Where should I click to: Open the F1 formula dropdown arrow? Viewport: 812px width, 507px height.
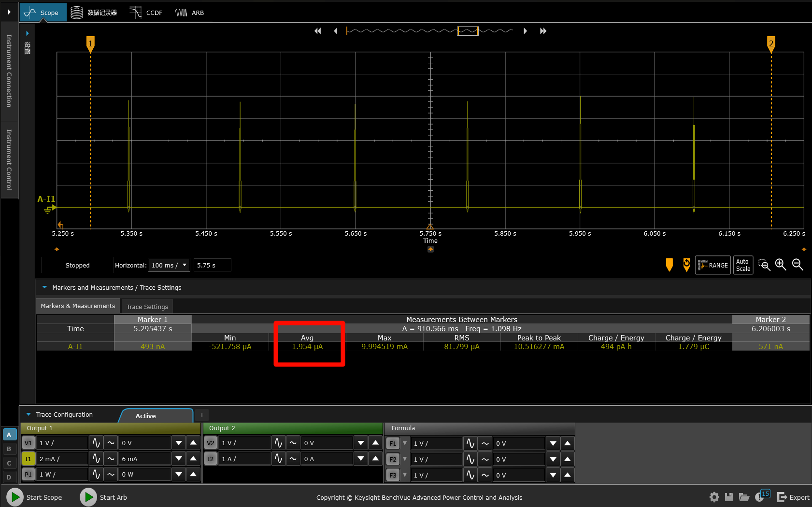405,443
